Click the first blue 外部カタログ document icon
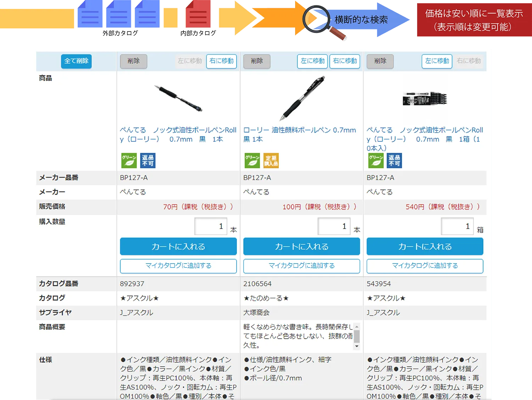Image resolution: width=532 pixels, height=400 pixels. coord(90,13)
